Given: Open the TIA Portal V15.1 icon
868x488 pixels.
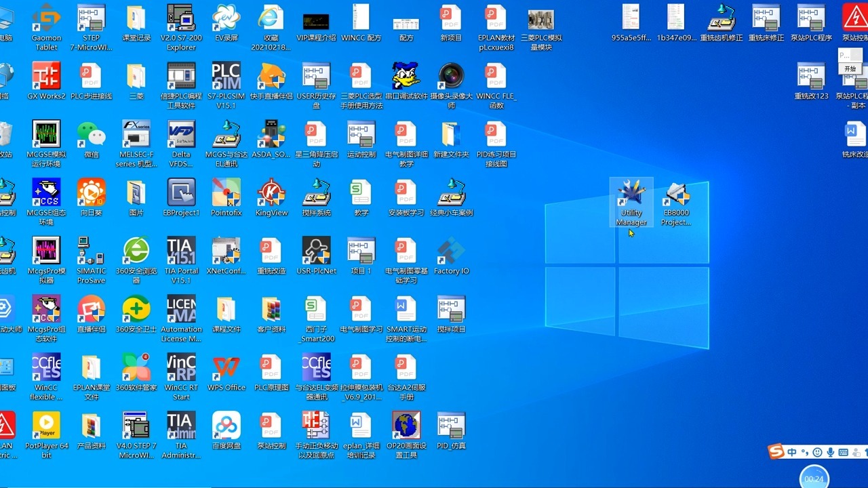Looking at the screenshot, I should pos(181,251).
